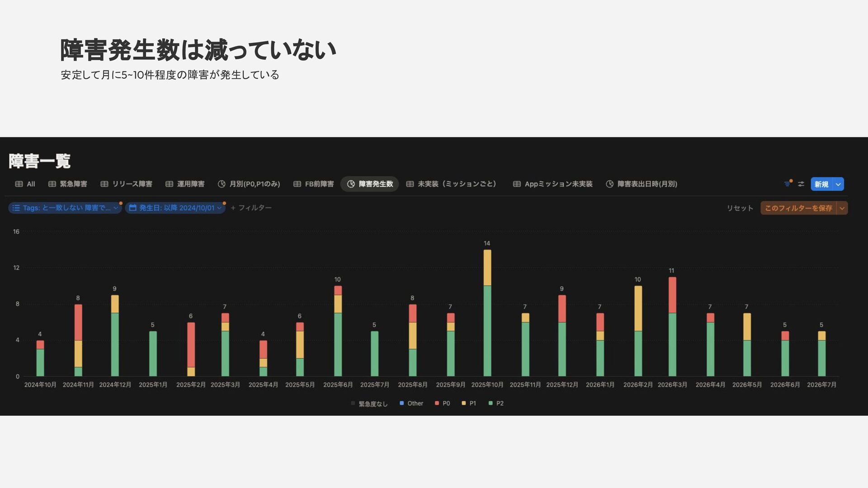Click the 2024年11月 axis label
The image size is (868, 488).
[x=78, y=385]
